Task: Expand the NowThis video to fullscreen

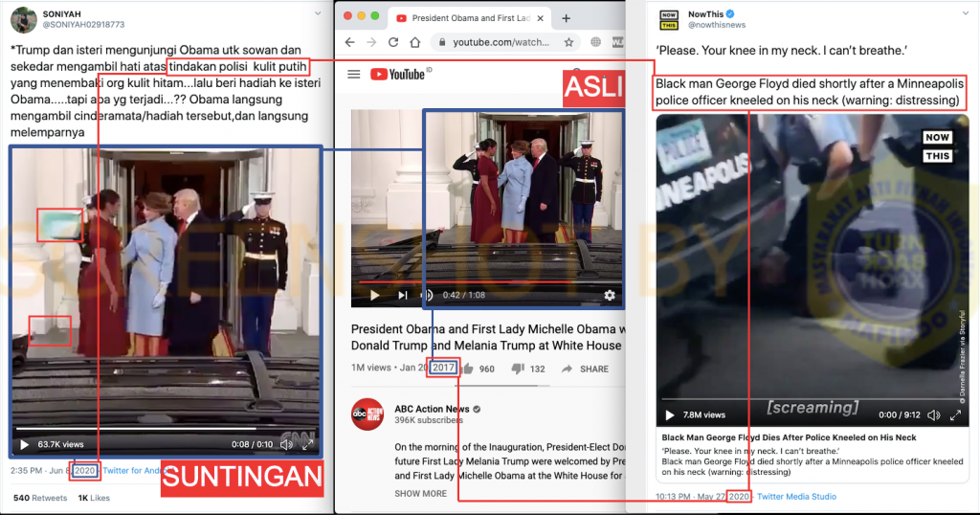Action: (956, 415)
